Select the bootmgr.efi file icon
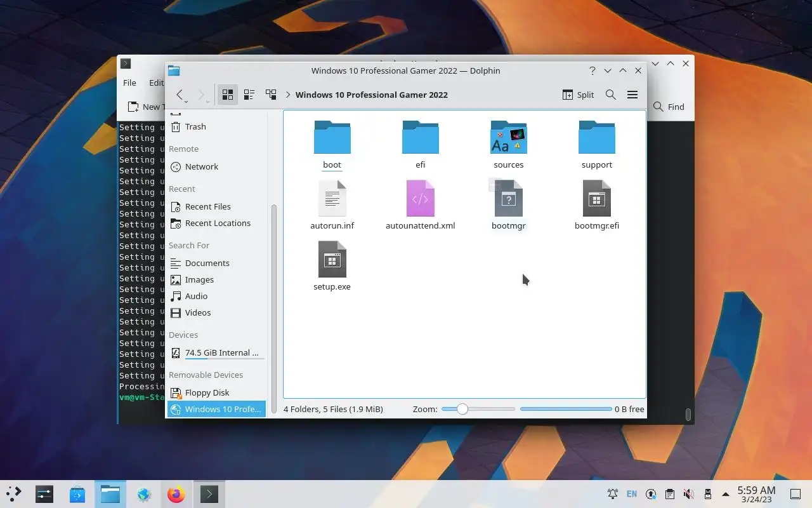The width and height of the screenshot is (812, 508). click(x=596, y=198)
